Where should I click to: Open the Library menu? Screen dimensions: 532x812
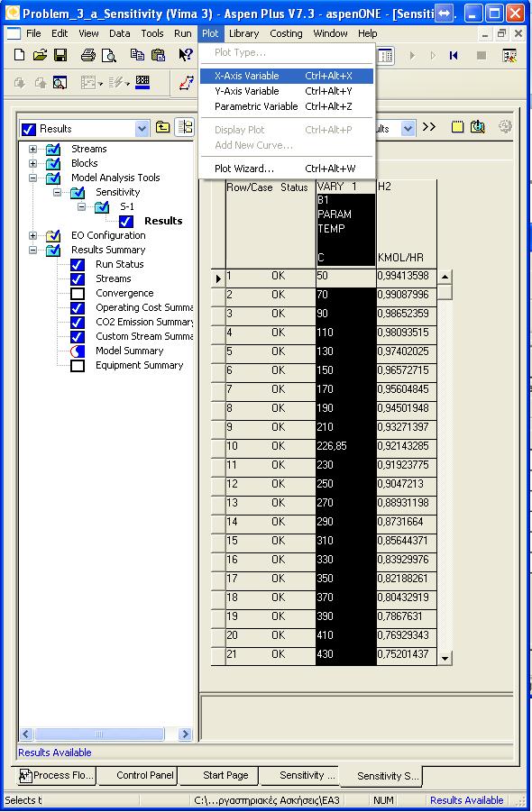point(243,33)
